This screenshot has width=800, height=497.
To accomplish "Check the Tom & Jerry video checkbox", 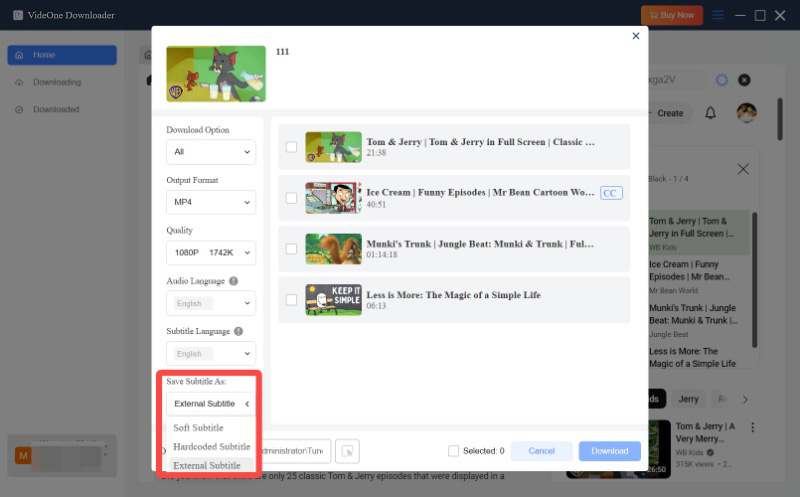I will pos(291,147).
